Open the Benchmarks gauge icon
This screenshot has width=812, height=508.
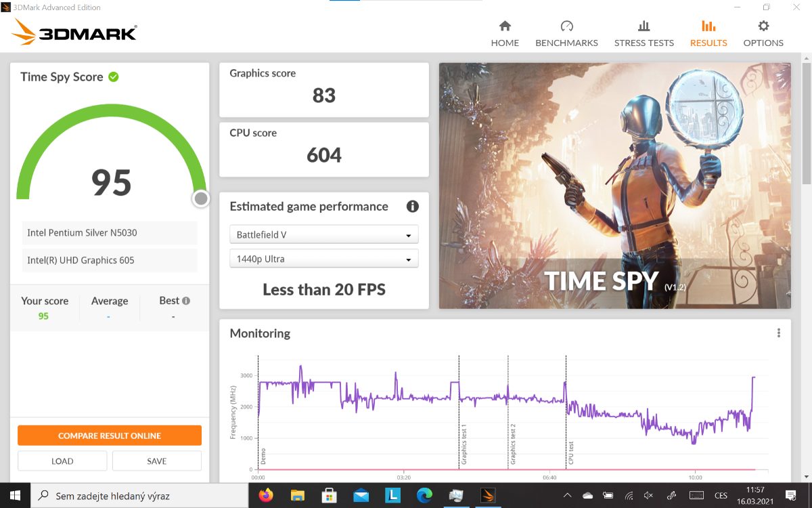pos(566,26)
